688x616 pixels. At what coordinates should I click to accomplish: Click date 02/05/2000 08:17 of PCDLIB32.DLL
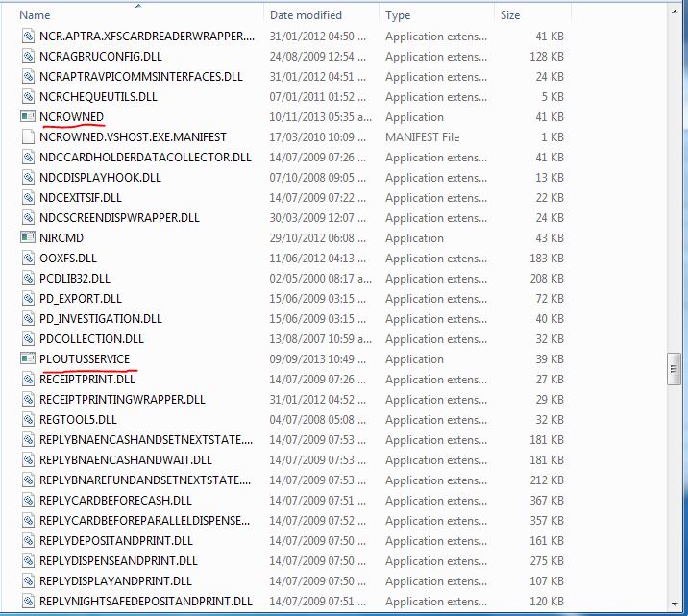tap(320, 278)
